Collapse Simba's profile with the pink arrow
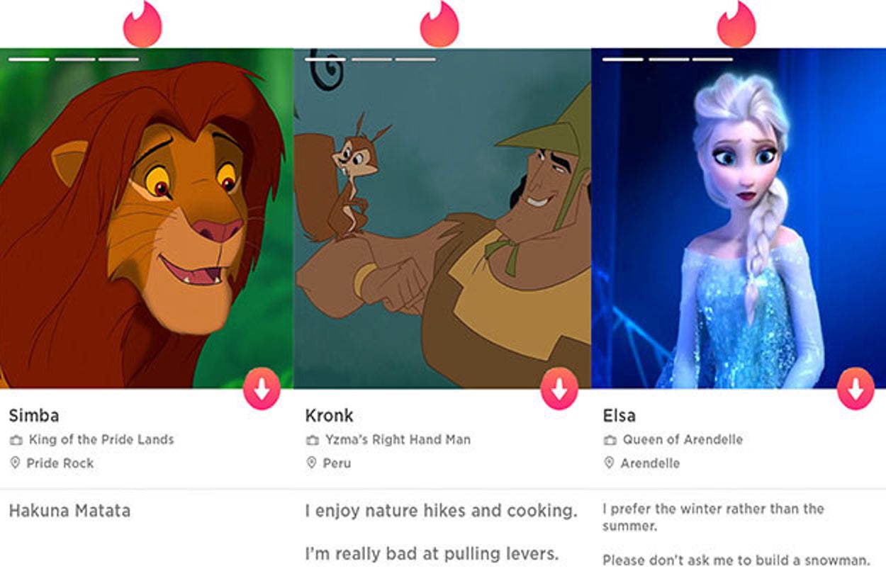Viewport: 886px width, 588px height. pyautogui.click(x=262, y=388)
